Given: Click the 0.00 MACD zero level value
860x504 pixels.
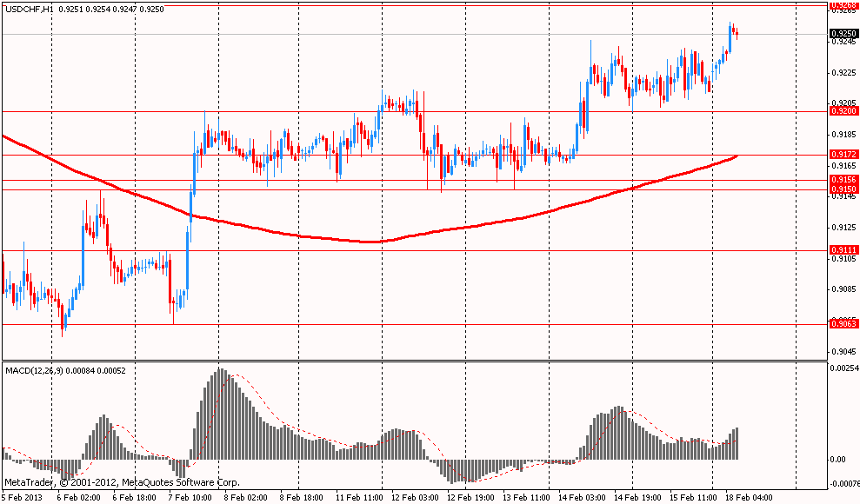Looking at the screenshot, I should point(839,459).
